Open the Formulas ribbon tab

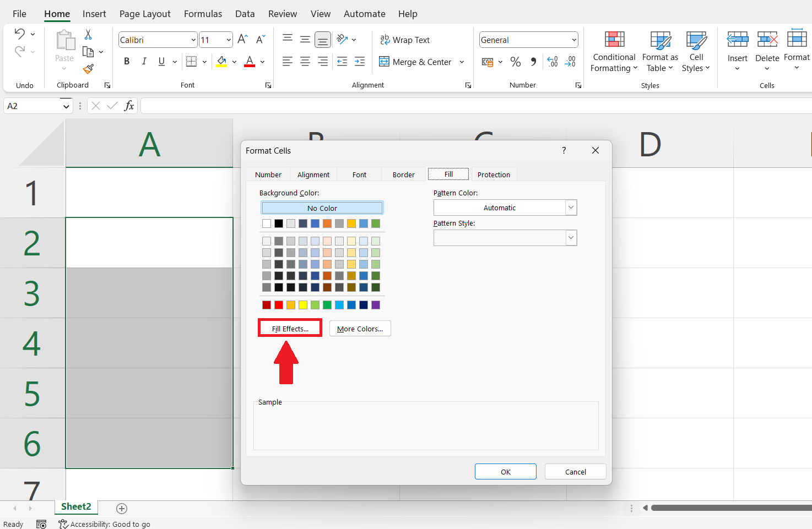pos(203,13)
